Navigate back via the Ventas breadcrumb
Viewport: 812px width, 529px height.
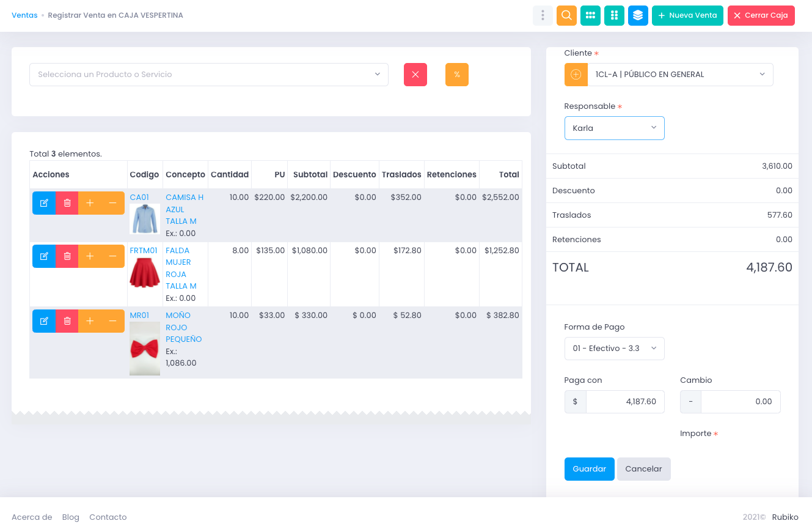(24, 15)
